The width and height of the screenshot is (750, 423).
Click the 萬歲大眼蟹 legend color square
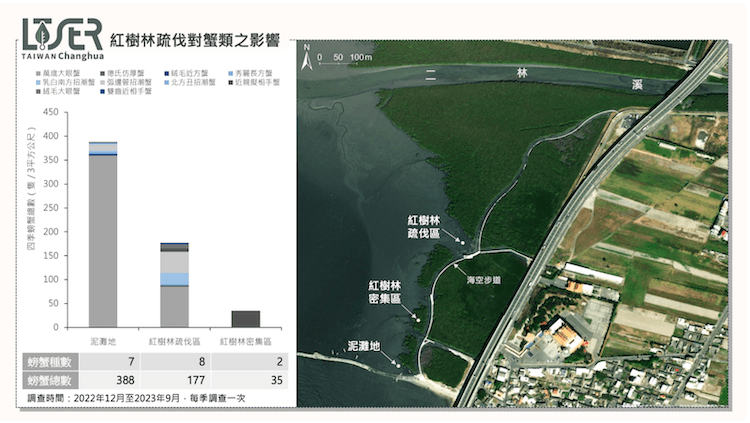[39, 73]
